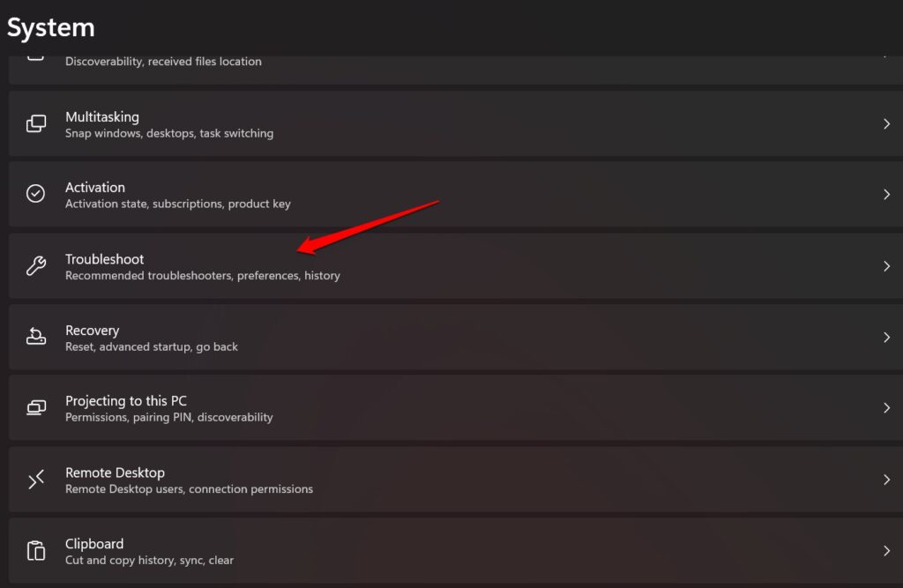This screenshot has width=903, height=588.
Task: Expand the Clipboard row chevron
Action: click(x=887, y=550)
